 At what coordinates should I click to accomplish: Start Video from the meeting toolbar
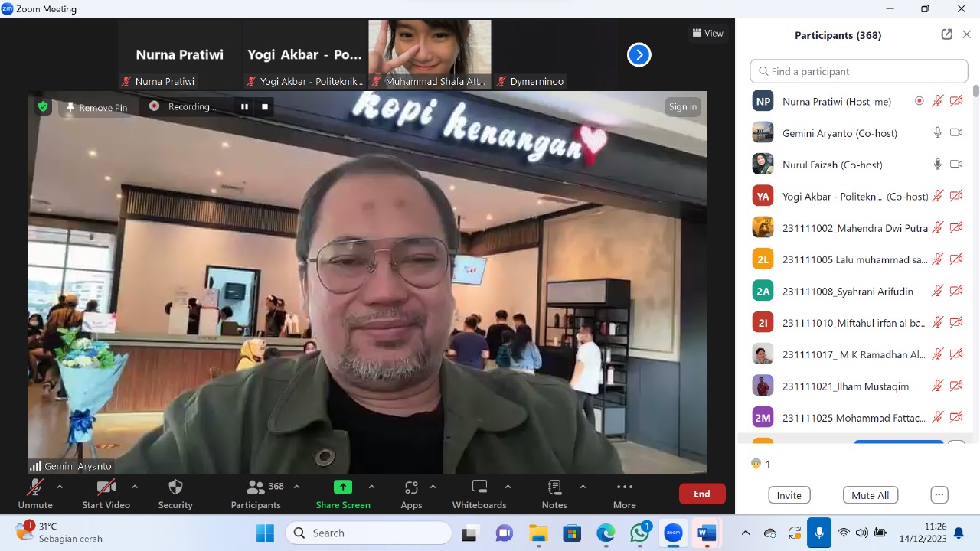point(106,494)
